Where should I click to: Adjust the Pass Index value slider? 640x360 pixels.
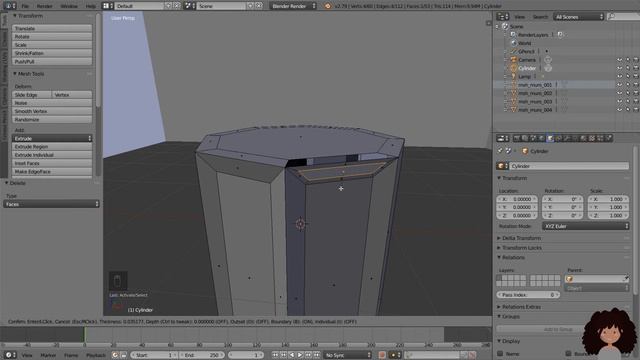click(x=528, y=294)
